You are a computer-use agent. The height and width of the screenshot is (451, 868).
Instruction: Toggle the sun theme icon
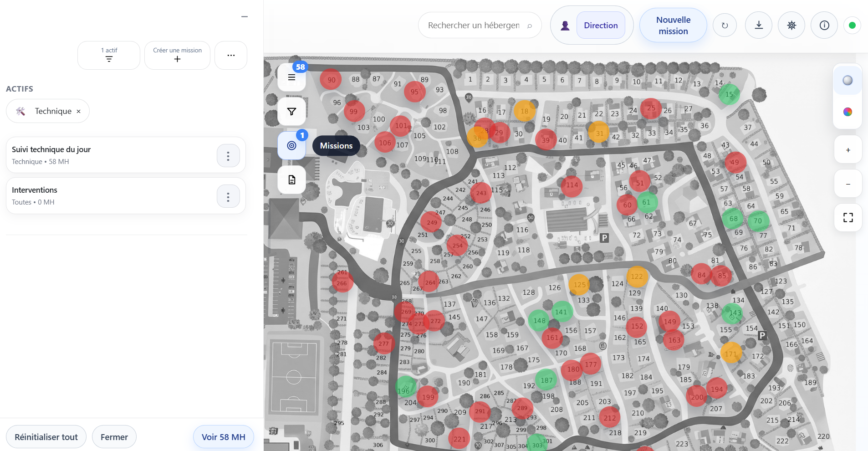pos(791,25)
